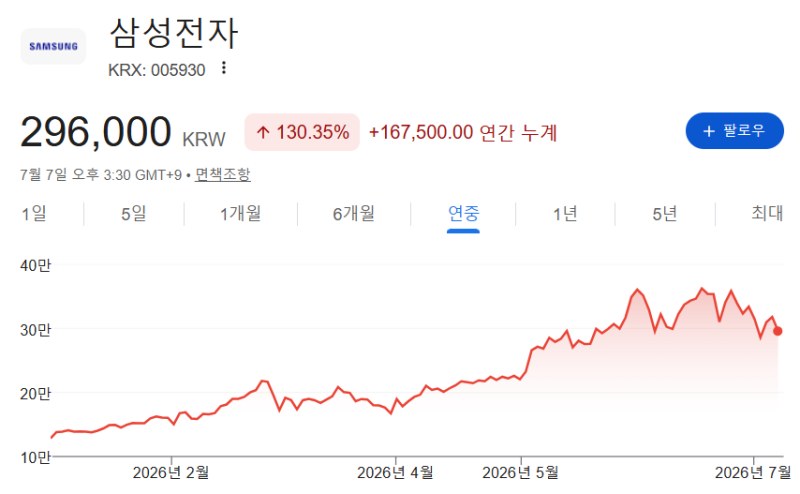Click the red up-arrow change icon
The image size is (800, 494).
click(263, 133)
